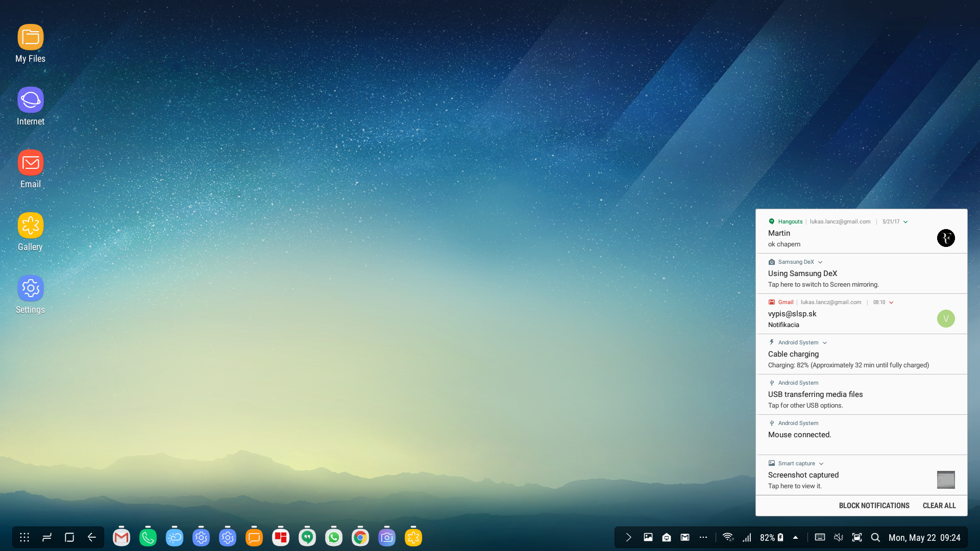Click the image notification icon in tray
This screenshot has width=980, height=551.
click(648, 537)
